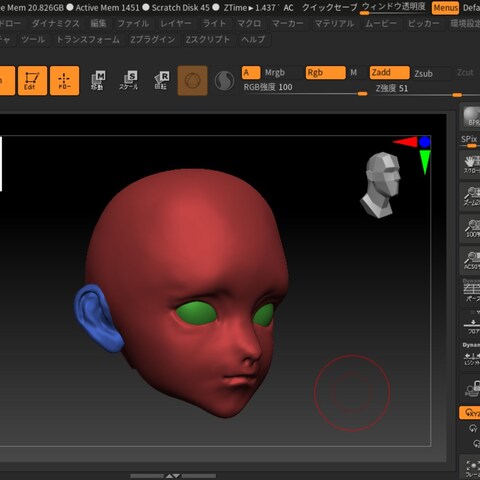Click the red X-axis cone
The height and width of the screenshot is (480, 480).
click(405, 142)
